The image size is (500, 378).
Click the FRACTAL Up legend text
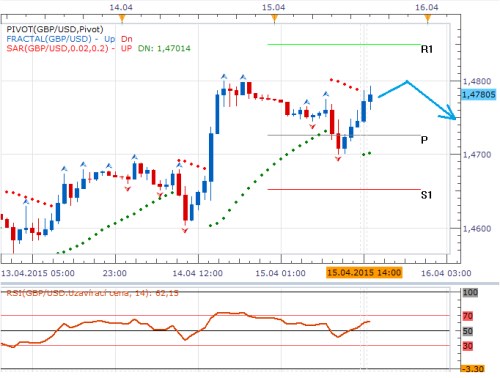click(109, 39)
